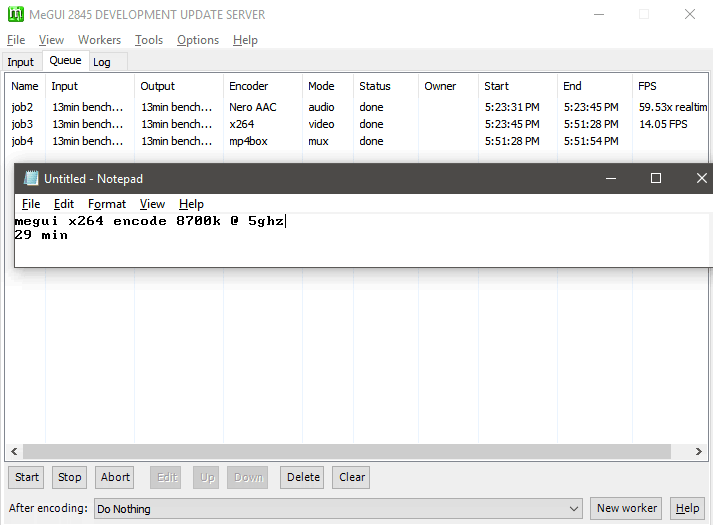Click the New worker button

(x=627, y=508)
